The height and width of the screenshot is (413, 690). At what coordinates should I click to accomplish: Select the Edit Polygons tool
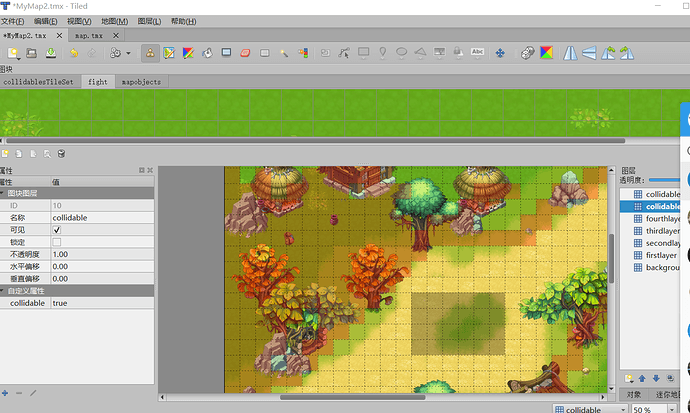pyautogui.click(x=344, y=53)
